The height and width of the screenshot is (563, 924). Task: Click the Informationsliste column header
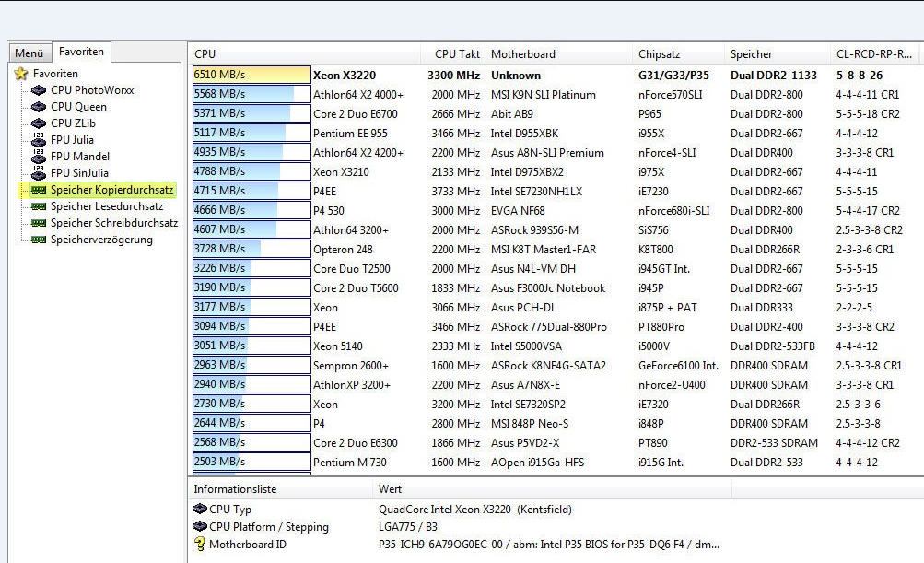pyautogui.click(x=280, y=488)
